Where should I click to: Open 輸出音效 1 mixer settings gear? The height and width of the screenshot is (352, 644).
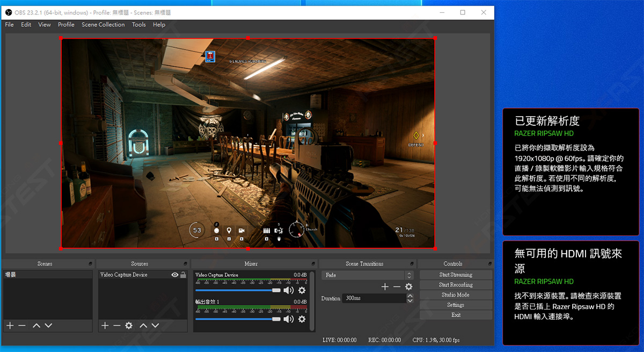[x=302, y=319]
